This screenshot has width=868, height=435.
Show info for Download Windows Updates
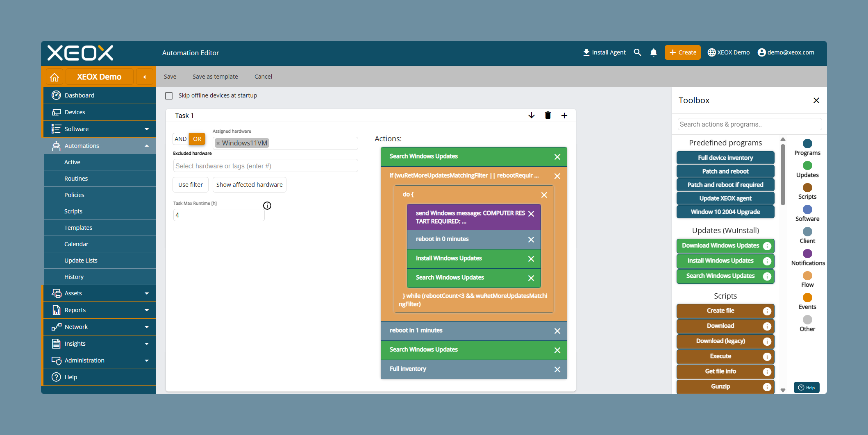tap(767, 246)
